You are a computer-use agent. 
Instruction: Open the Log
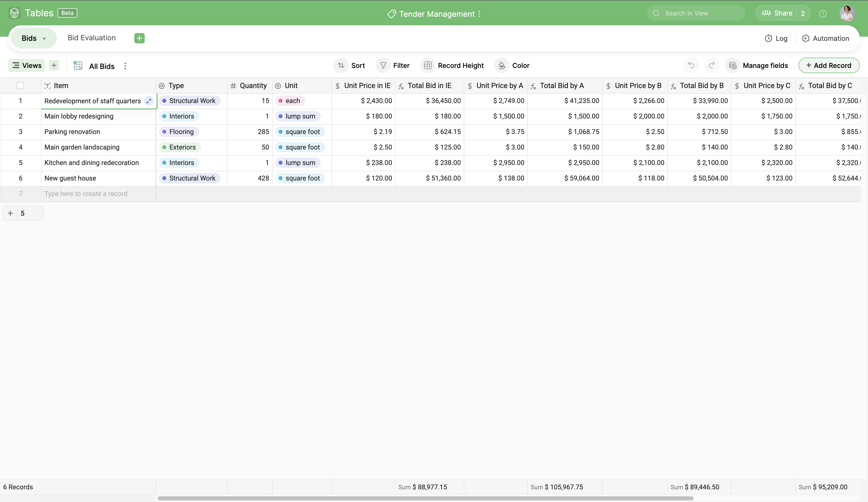coord(776,38)
